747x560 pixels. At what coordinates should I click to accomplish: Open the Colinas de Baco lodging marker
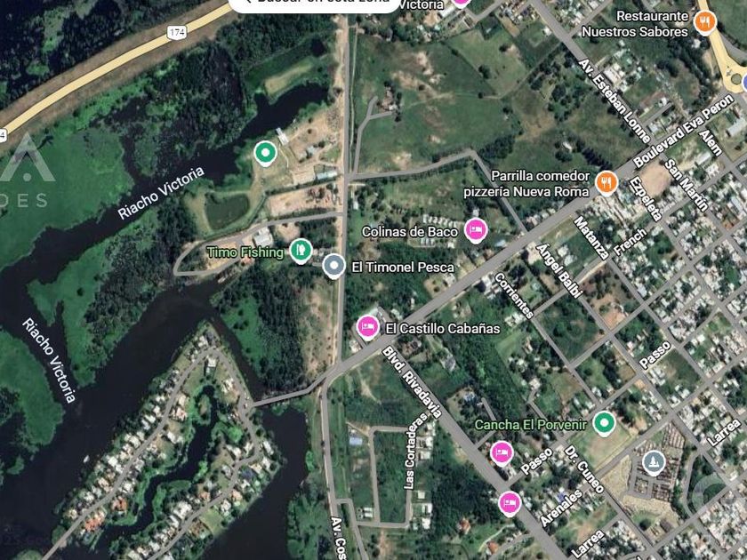476,230
